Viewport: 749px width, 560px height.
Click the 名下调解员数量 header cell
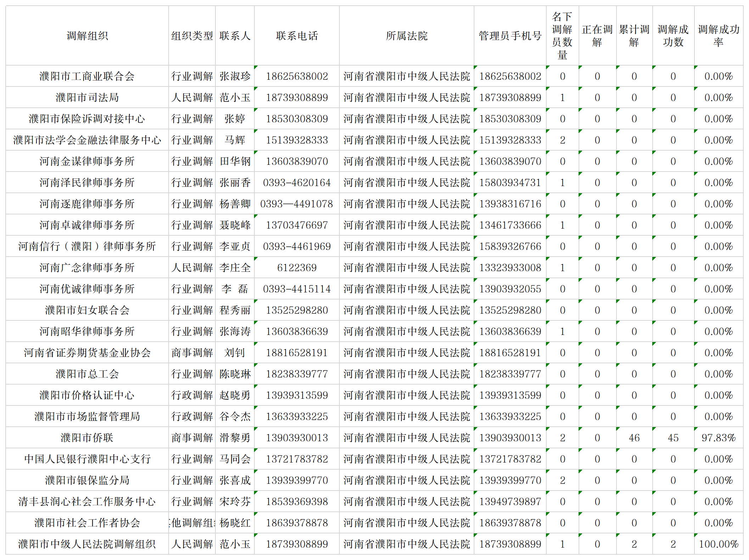tap(563, 35)
